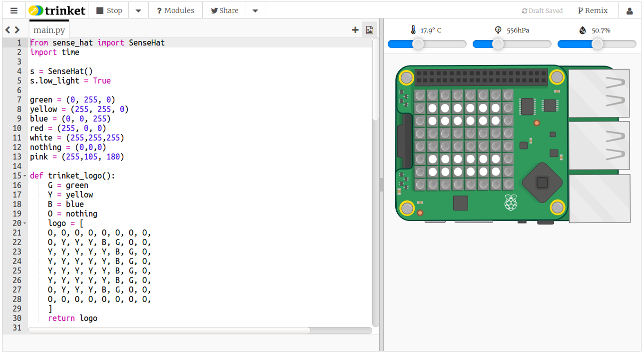Click the user account icon
644x354 pixels.
click(630, 9)
